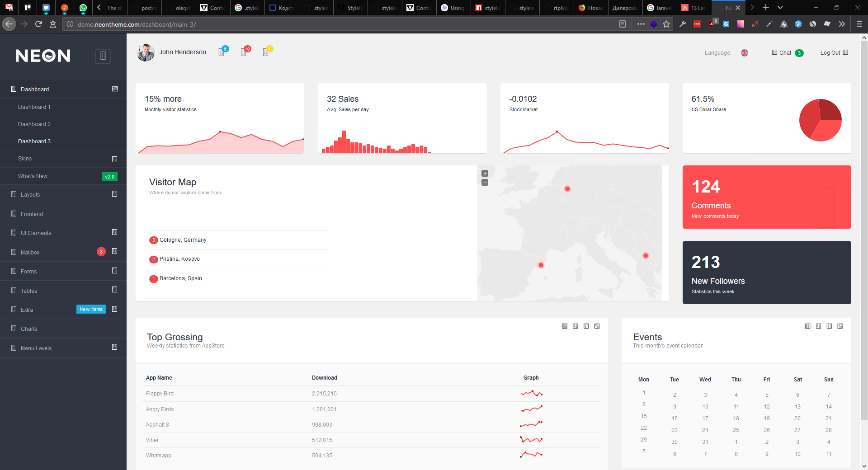Click Log Out link

pyautogui.click(x=830, y=53)
